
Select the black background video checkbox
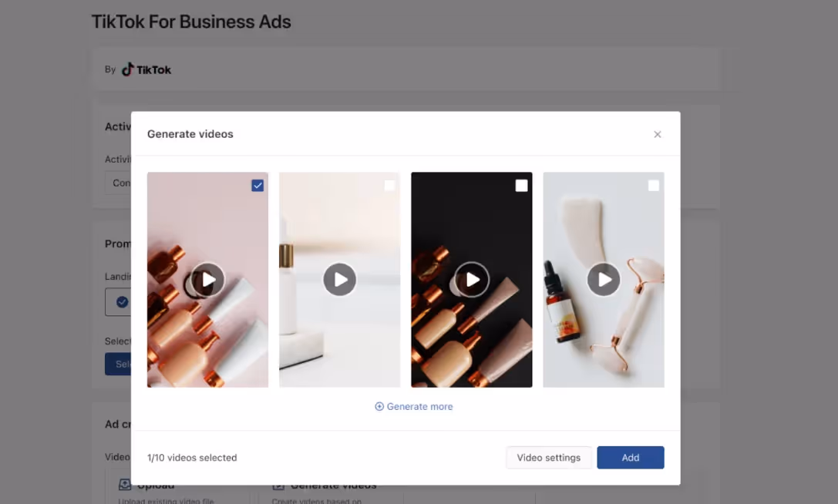click(x=522, y=186)
